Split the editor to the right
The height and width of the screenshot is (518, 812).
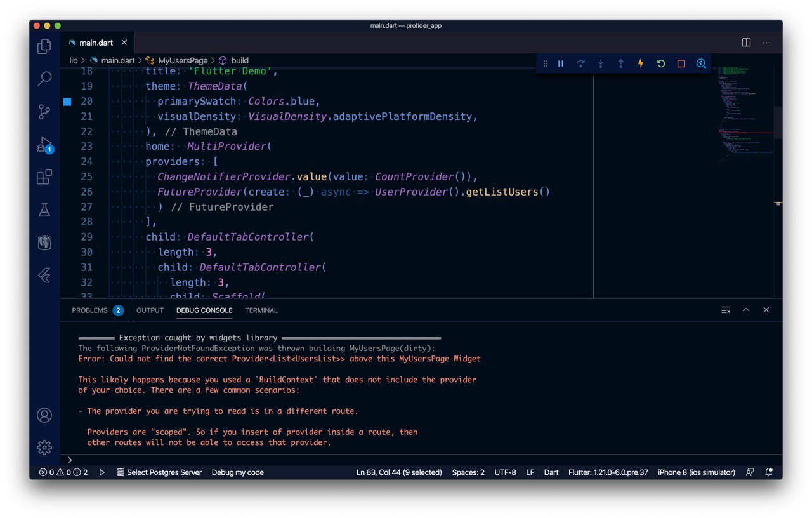(x=747, y=43)
